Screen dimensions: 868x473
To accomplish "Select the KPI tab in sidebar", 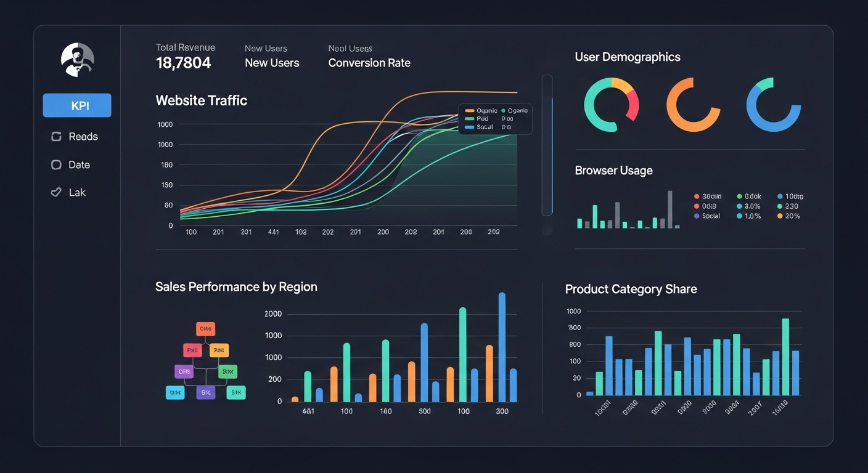I will [x=77, y=105].
